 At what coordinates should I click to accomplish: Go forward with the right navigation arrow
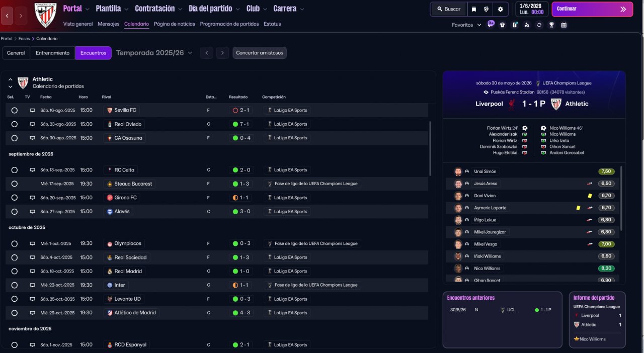coord(21,16)
